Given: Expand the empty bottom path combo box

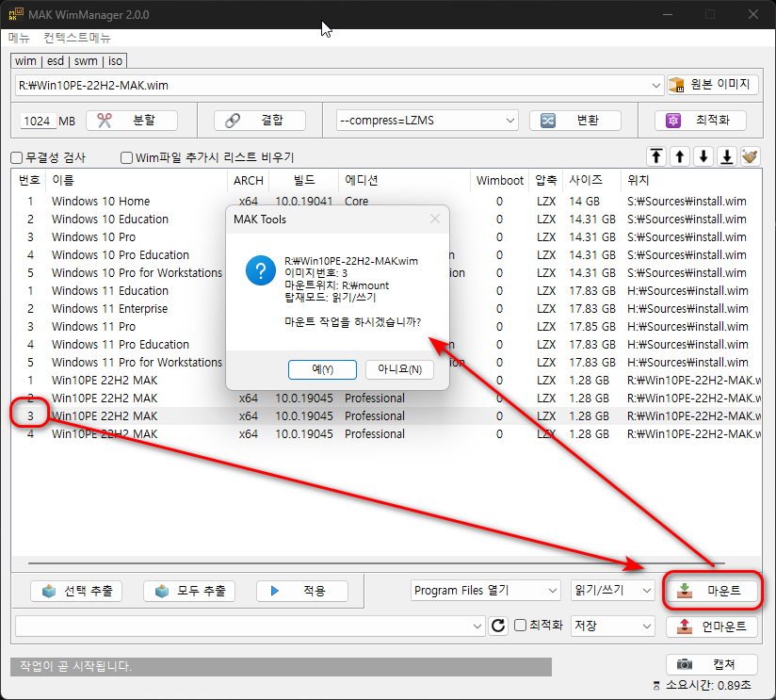Looking at the screenshot, I should point(477,627).
